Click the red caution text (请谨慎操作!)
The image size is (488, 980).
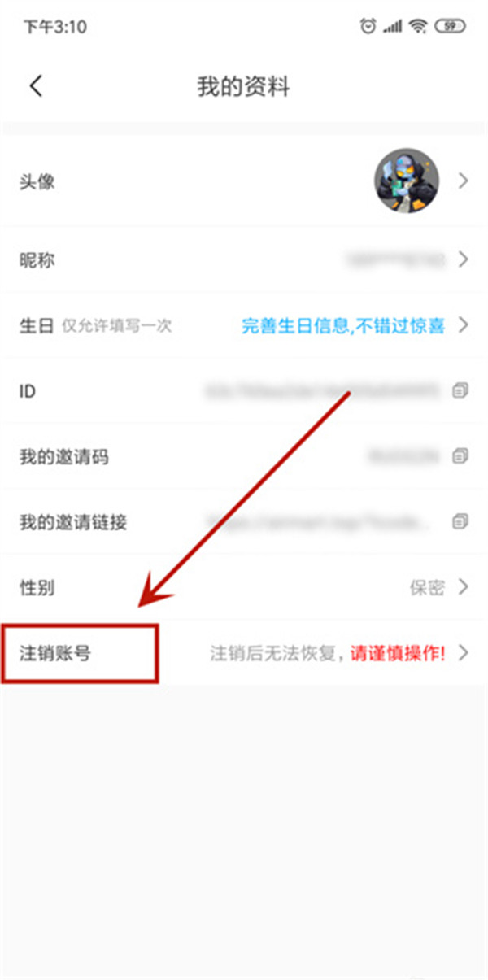coord(398,653)
